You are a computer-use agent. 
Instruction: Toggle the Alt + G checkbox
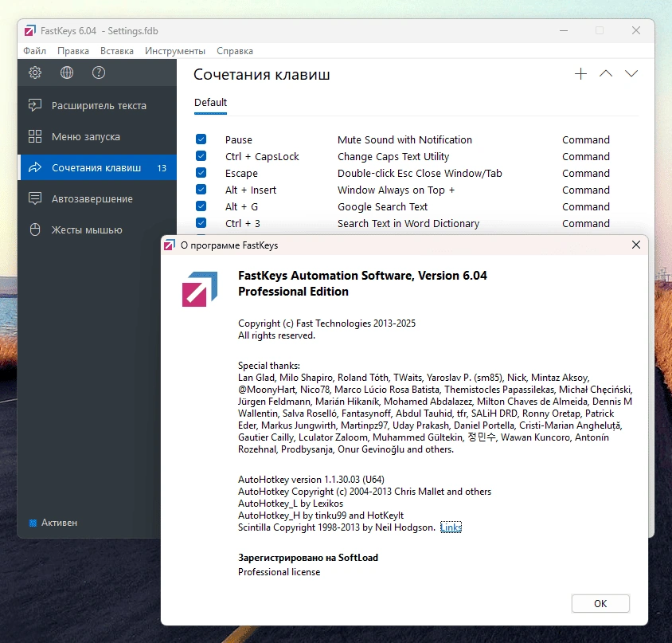201,206
